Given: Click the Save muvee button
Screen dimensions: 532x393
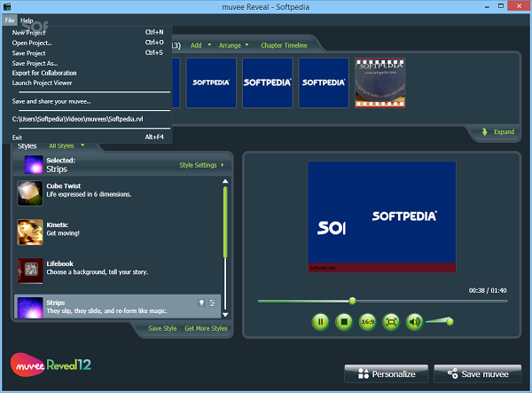Looking at the screenshot, I should [478, 374].
